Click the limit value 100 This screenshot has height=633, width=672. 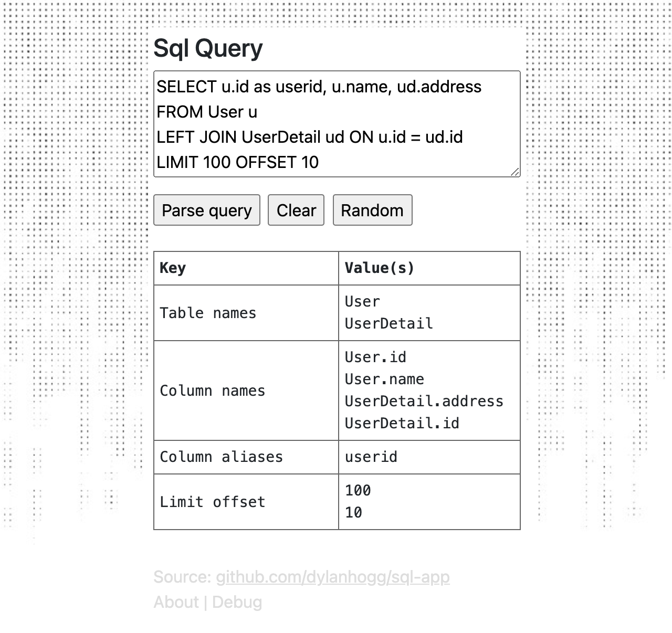pyautogui.click(x=358, y=490)
